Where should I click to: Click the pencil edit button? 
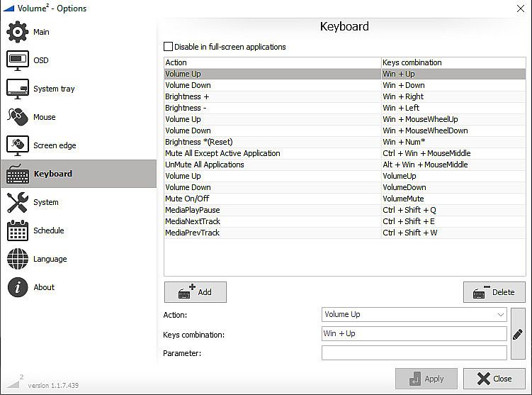pos(518,333)
